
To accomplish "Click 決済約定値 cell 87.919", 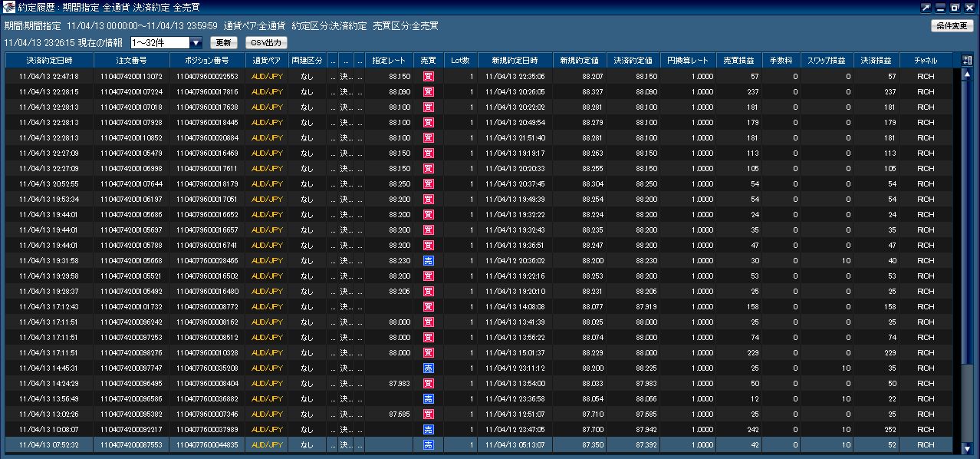I will (x=633, y=307).
